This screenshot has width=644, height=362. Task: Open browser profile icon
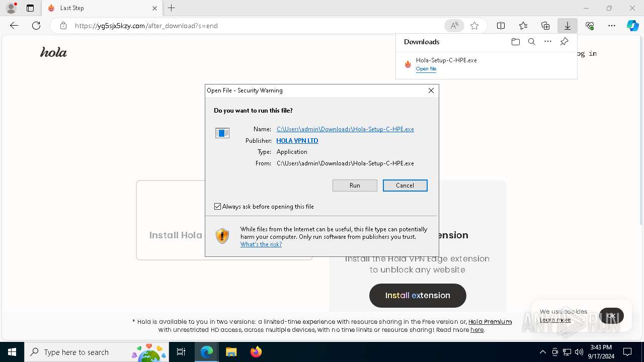(11, 8)
